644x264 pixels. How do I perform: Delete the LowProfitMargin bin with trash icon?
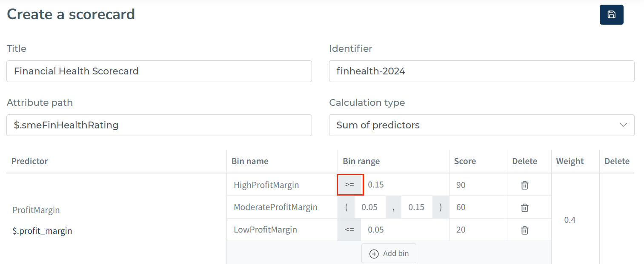pyautogui.click(x=525, y=230)
